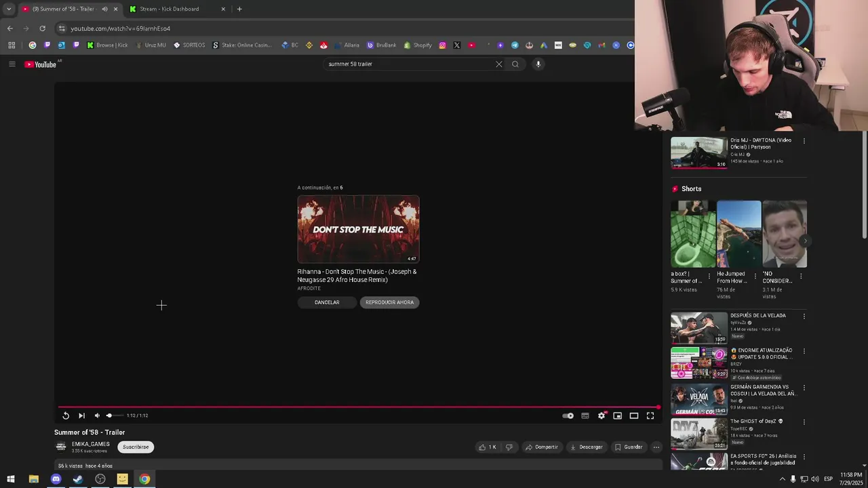The width and height of the screenshot is (868, 488).
Task: Open more actions three-dot menu below video
Action: tap(656, 447)
